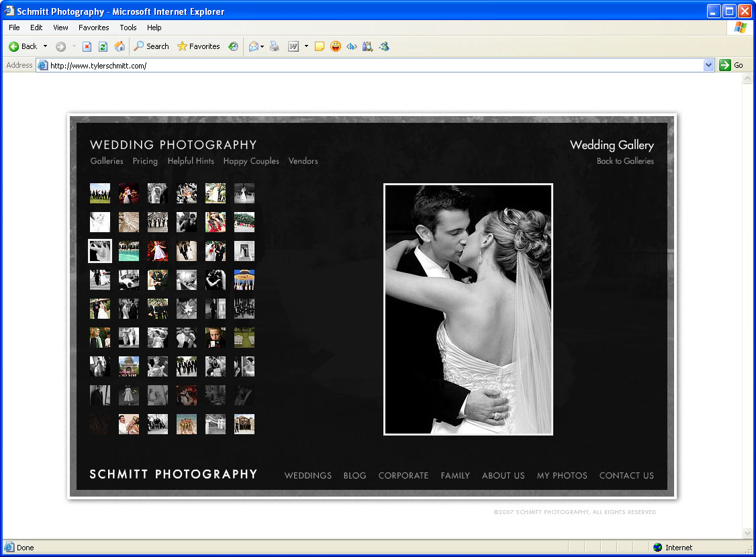Select the highlighted hands thumbnail in third row
The height and width of the screenshot is (557, 756).
100,250
